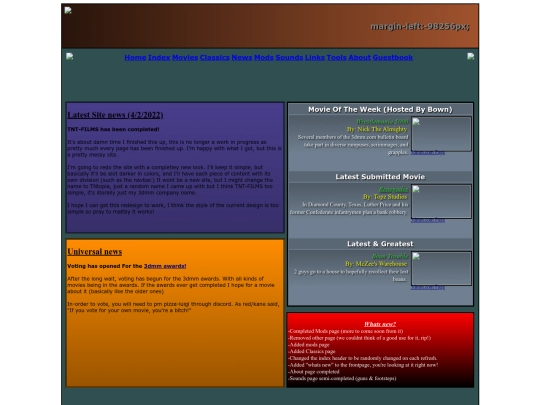Click '-Added Classics page' changelog line
The image size is (540, 405).
312,351
